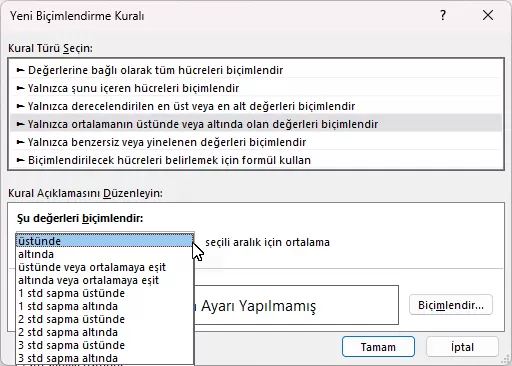The height and width of the screenshot is (366, 512).
Task: Choose 'altında' option in dropdown
Action: 105,254
